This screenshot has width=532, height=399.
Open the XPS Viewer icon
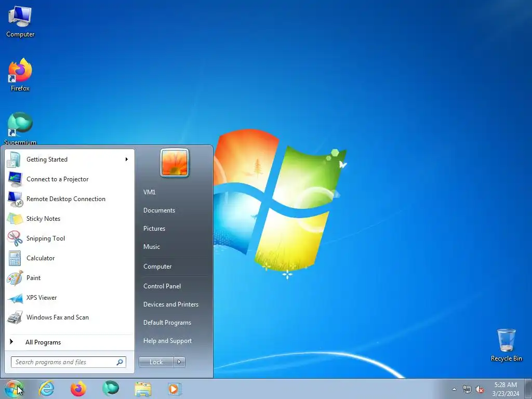coord(15,298)
